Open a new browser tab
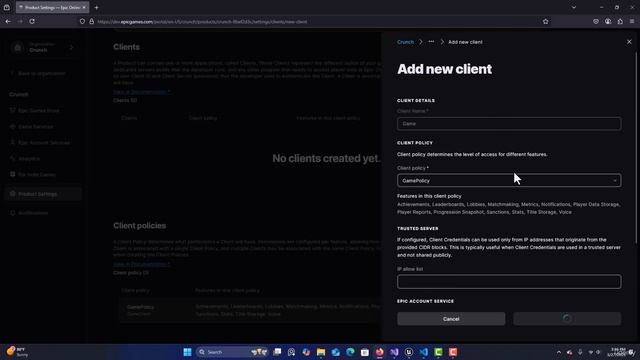 96,7
